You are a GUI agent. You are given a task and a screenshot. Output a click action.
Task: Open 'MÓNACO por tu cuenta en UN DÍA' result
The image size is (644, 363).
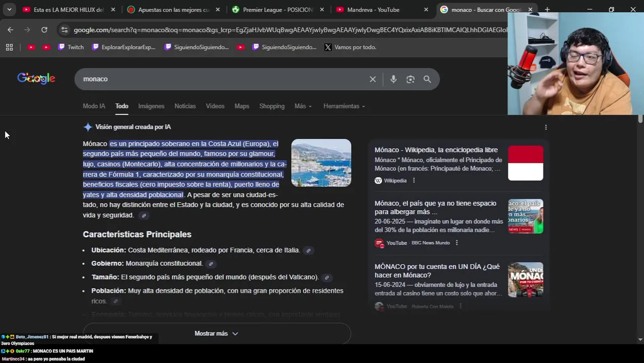437,271
